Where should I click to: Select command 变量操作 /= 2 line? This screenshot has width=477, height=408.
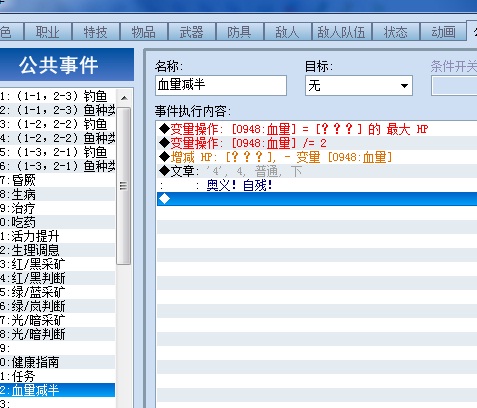pos(317,143)
